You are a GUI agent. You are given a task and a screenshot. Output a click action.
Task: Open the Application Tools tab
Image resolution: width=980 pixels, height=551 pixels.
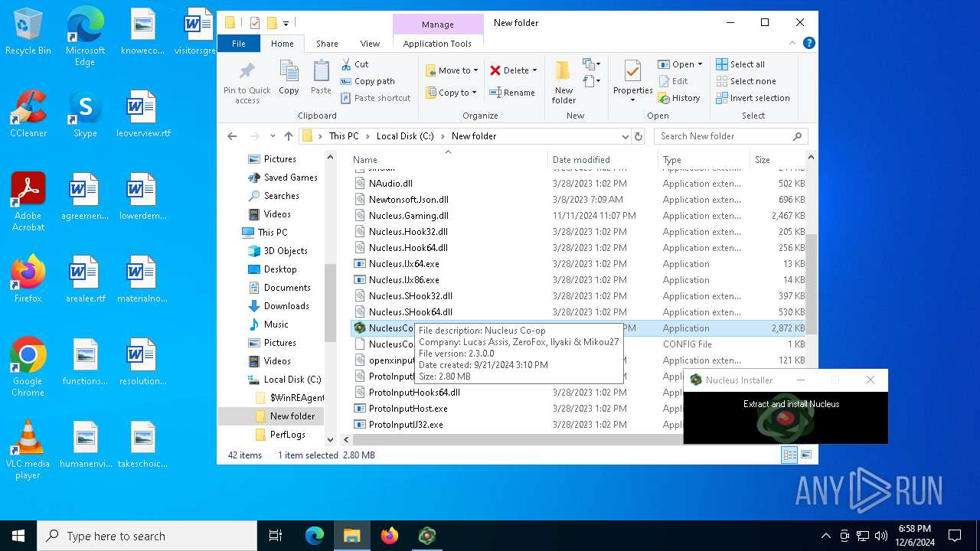pos(437,44)
